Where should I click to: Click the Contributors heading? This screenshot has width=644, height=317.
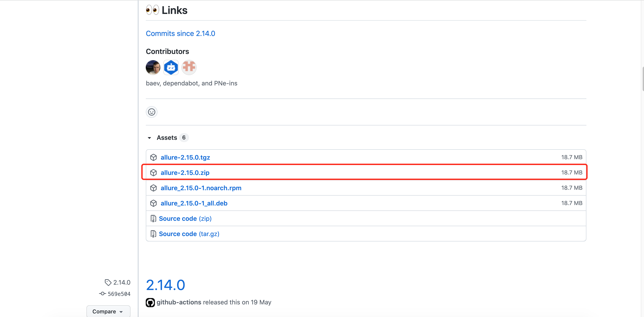point(167,51)
